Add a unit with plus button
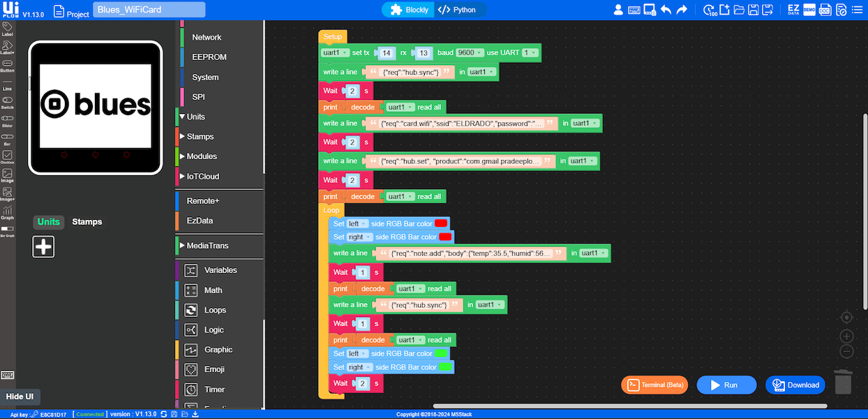This screenshot has height=419, width=868. [x=43, y=246]
